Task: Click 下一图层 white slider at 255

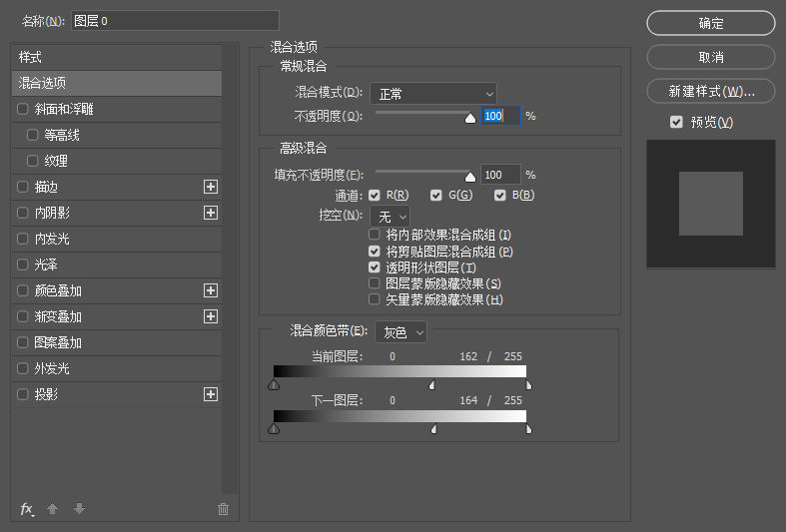Action: [528, 429]
